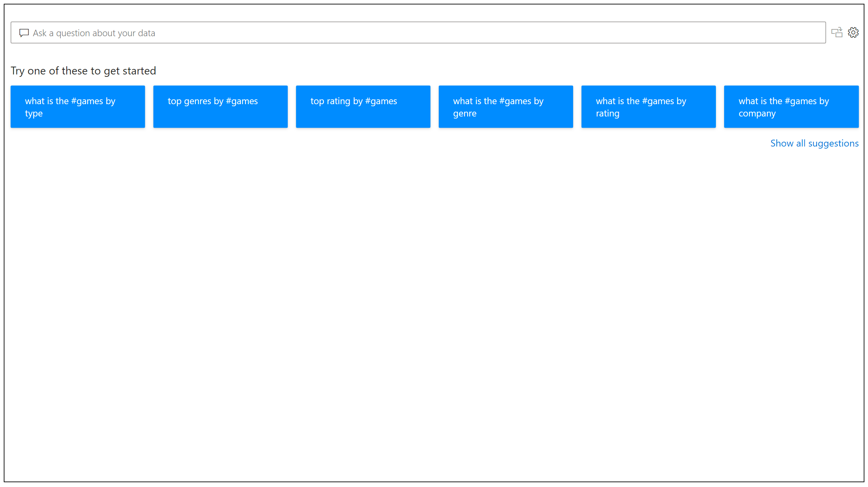Screen dimensions: 868x487
Task: Click the Q&A settings gear icon
Action: coord(853,32)
